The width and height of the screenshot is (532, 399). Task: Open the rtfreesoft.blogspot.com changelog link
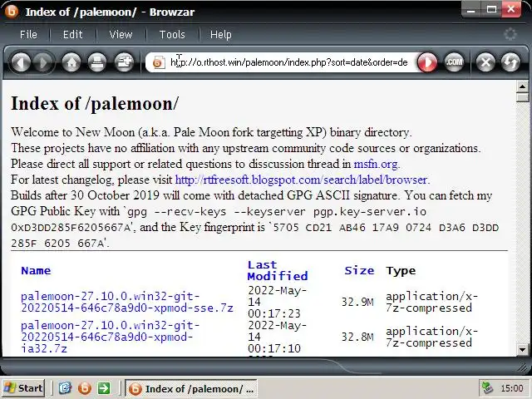301,180
